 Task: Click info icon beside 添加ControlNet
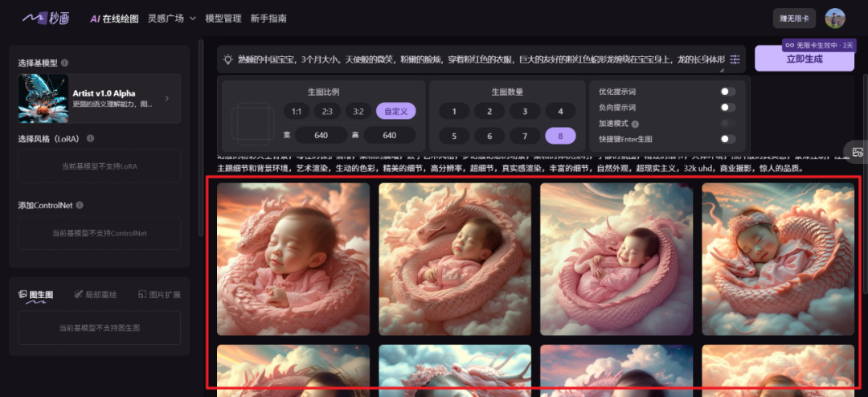80,206
